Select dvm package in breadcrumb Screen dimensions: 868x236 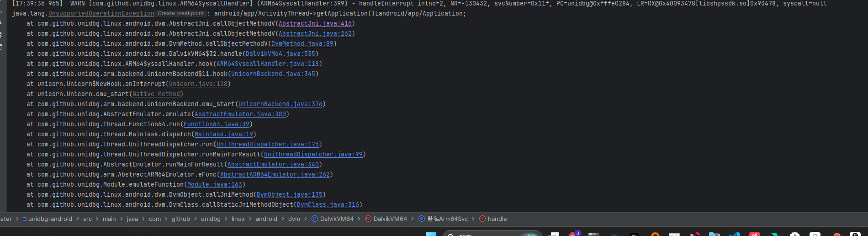pyautogui.click(x=294, y=219)
